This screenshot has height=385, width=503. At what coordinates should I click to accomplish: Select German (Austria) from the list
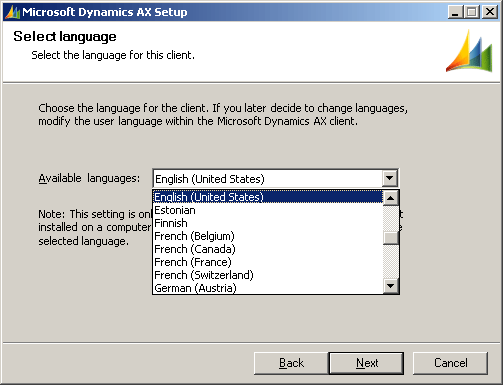point(268,288)
